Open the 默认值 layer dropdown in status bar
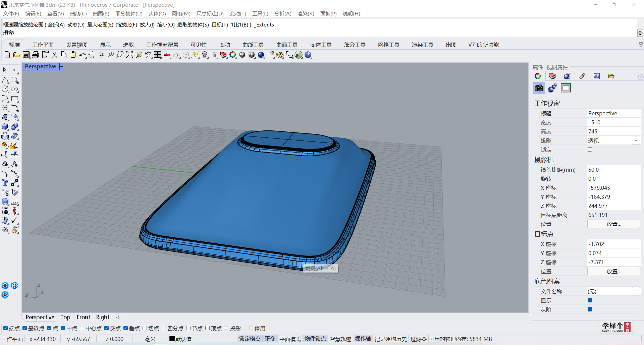 180,339
